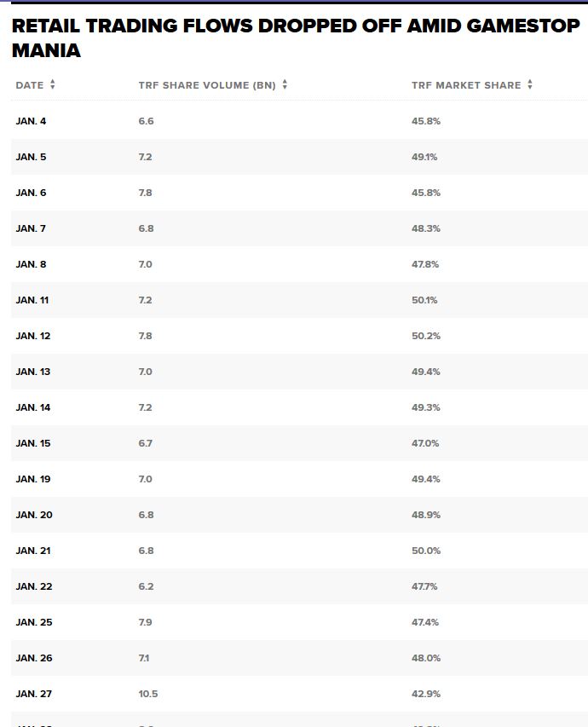The image size is (588, 727).
Task: Click the 6.2 share volume value
Action: pos(146,586)
